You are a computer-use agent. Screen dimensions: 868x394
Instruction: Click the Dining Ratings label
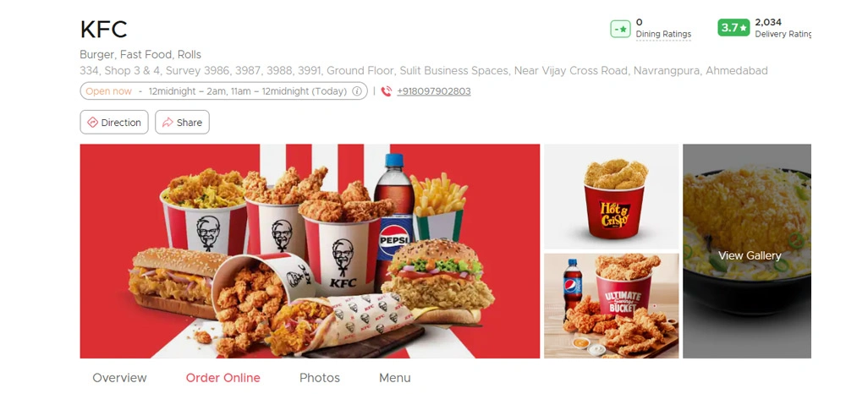[663, 35]
